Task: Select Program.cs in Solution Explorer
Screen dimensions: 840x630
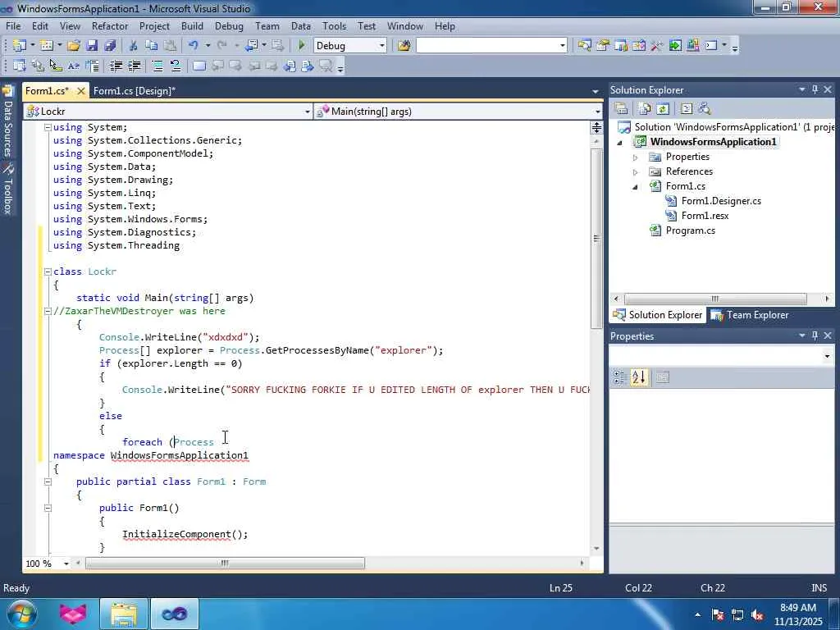Action: [690, 231]
